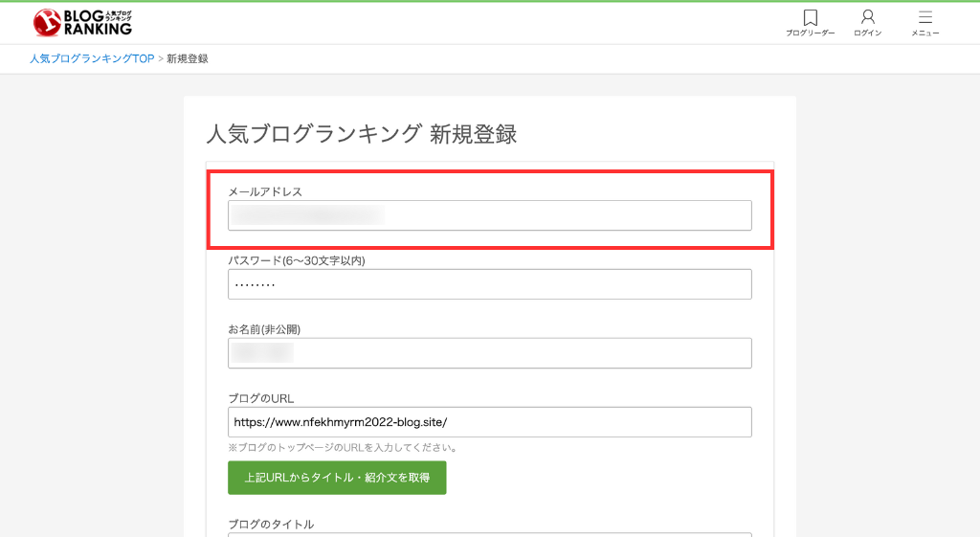Click the メールアドレス label

pos(265,191)
